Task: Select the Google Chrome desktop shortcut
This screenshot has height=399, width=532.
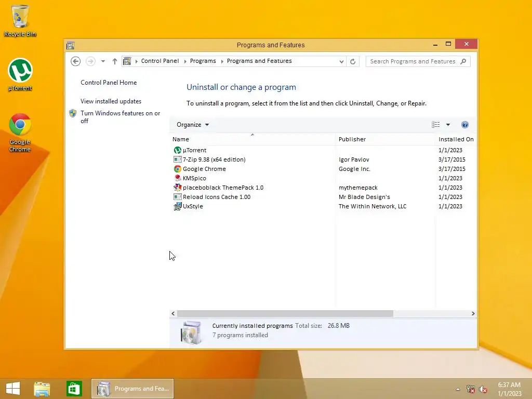Action: (x=20, y=132)
